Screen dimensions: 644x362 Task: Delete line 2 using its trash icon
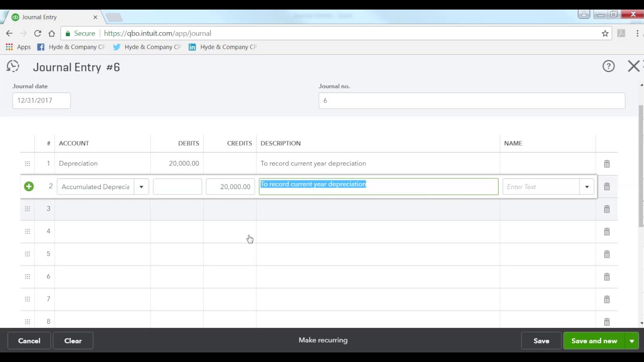click(x=606, y=187)
